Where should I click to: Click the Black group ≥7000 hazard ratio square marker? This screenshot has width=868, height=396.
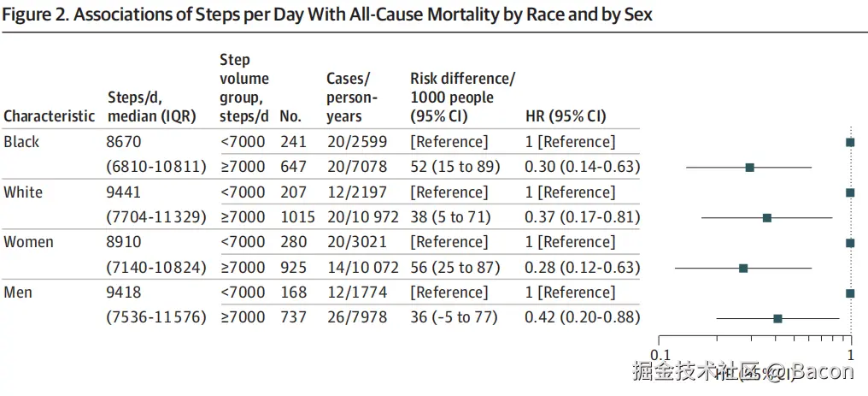pyautogui.click(x=749, y=167)
